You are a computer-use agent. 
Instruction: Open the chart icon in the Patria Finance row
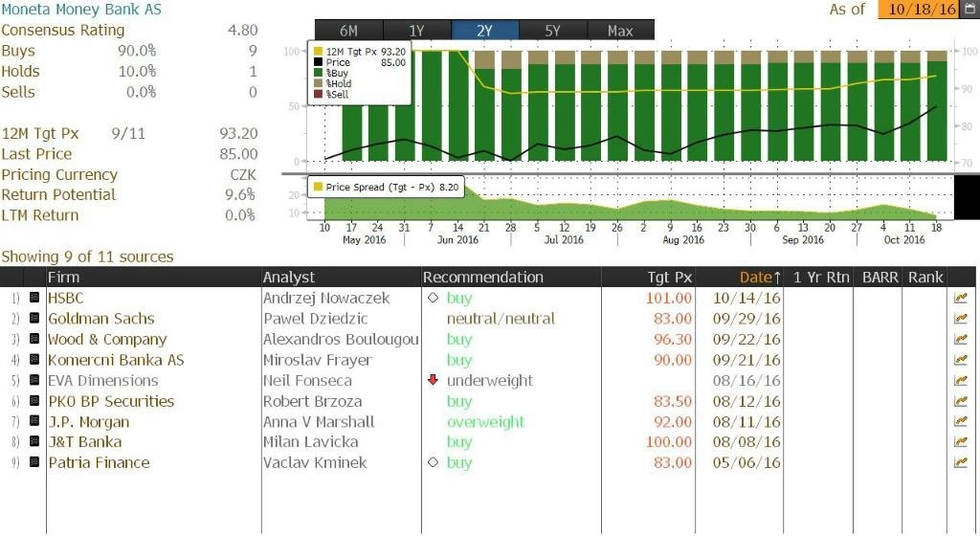click(961, 462)
